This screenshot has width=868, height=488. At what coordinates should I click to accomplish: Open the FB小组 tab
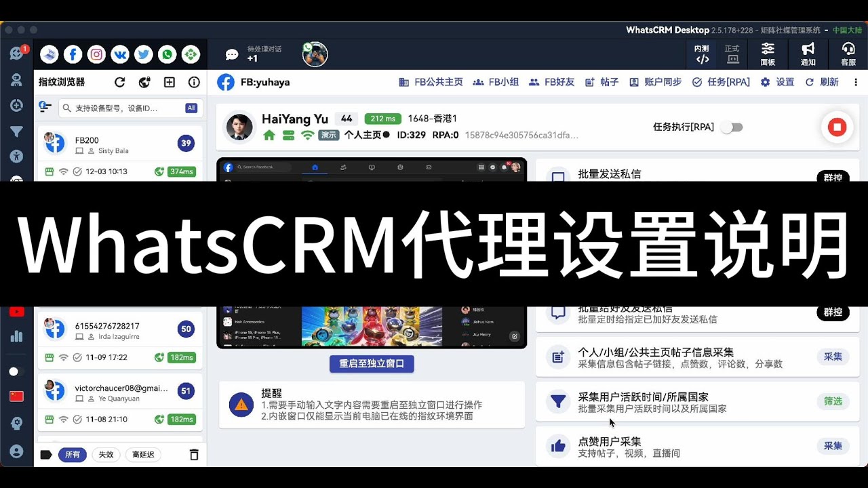tap(496, 82)
